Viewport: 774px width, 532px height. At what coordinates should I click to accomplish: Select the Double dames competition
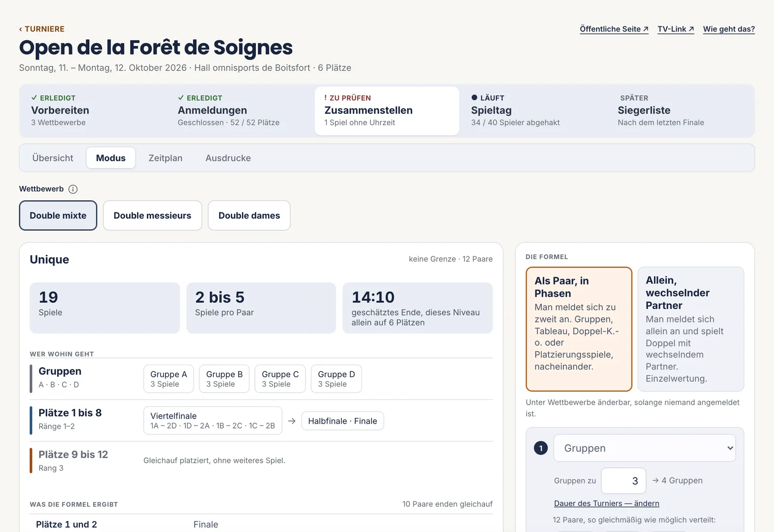tap(249, 216)
